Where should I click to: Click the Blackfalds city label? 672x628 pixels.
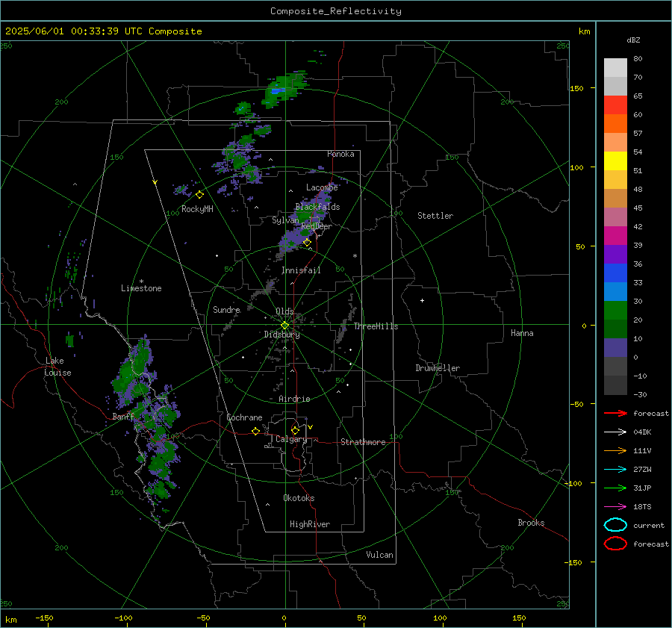click(317, 207)
